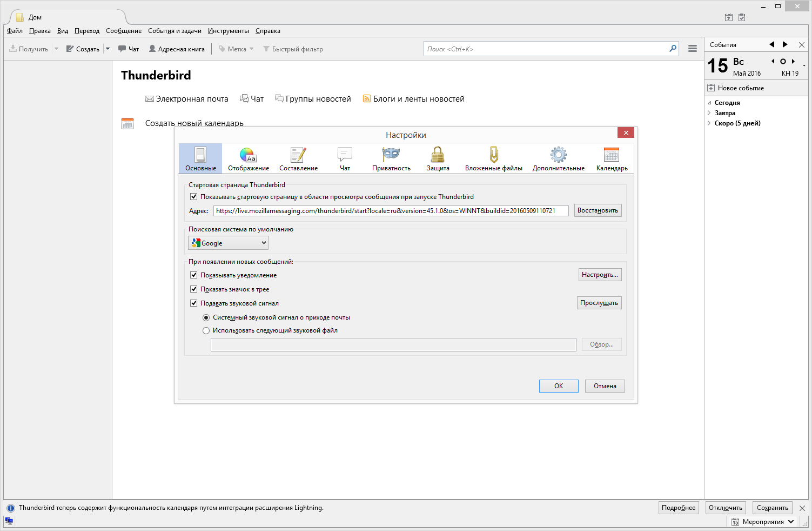Close the События side pane
812x531 pixels.
click(802, 45)
